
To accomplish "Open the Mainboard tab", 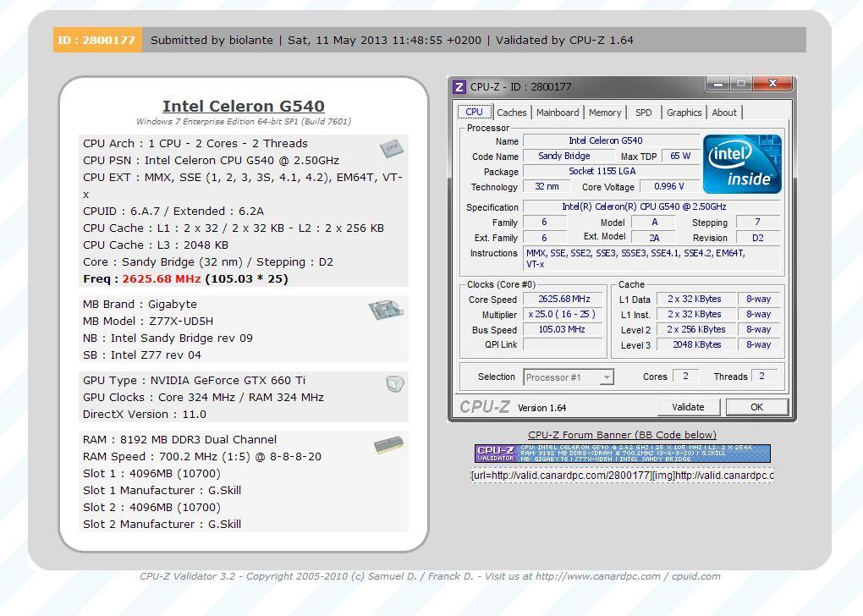I will (x=558, y=113).
